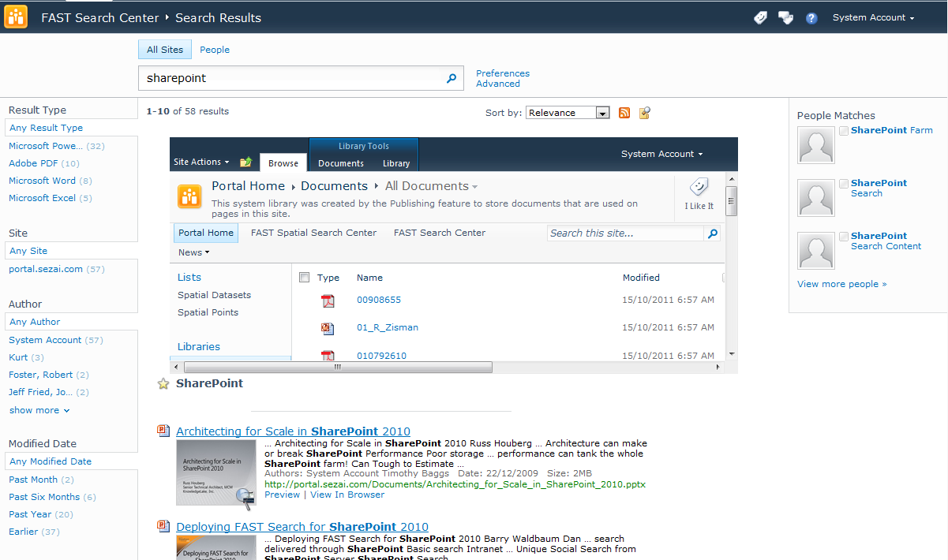This screenshot has height=560, width=948.
Task: Click PowerPoint icon for Deploying FAST Search result
Action: [x=163, y=526]
